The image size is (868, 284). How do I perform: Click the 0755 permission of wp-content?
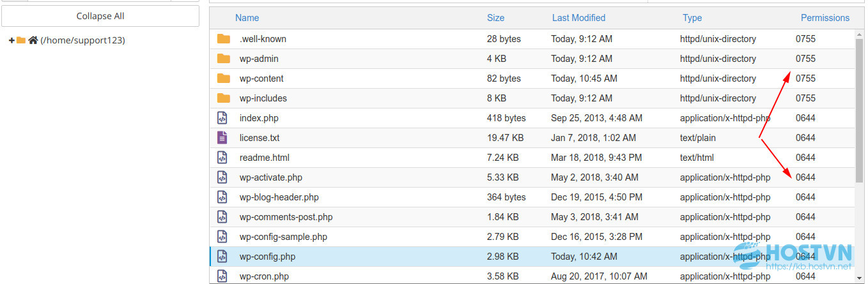(x=805, y=78)
